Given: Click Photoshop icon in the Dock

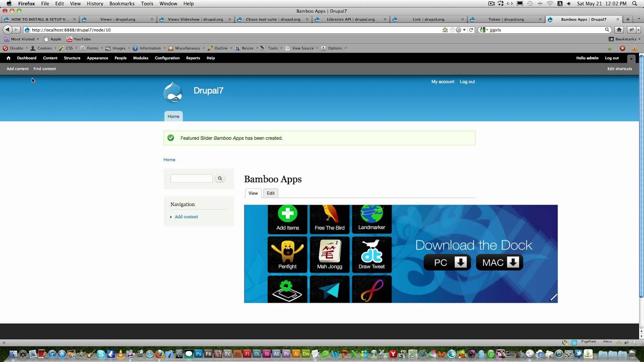Looking at the screenshot, I should coord(199,354).
